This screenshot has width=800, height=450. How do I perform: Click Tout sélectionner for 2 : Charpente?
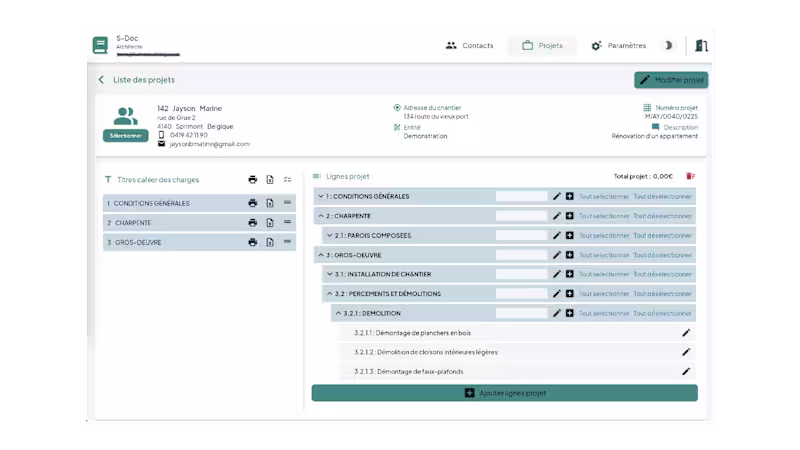604,216
